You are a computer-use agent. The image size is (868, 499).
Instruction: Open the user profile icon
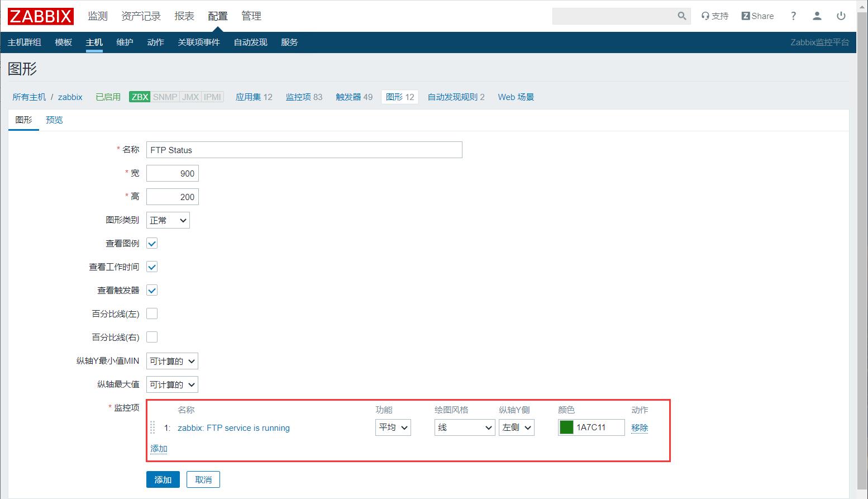[817, 16]
